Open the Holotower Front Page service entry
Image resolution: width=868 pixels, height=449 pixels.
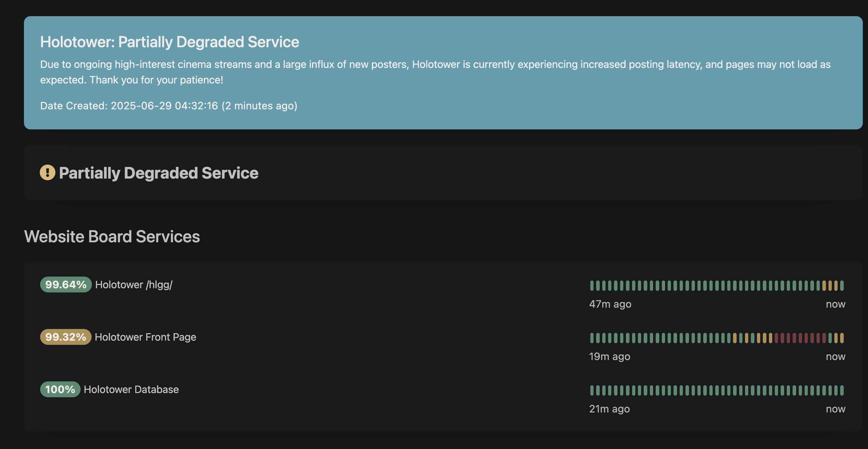145,337
